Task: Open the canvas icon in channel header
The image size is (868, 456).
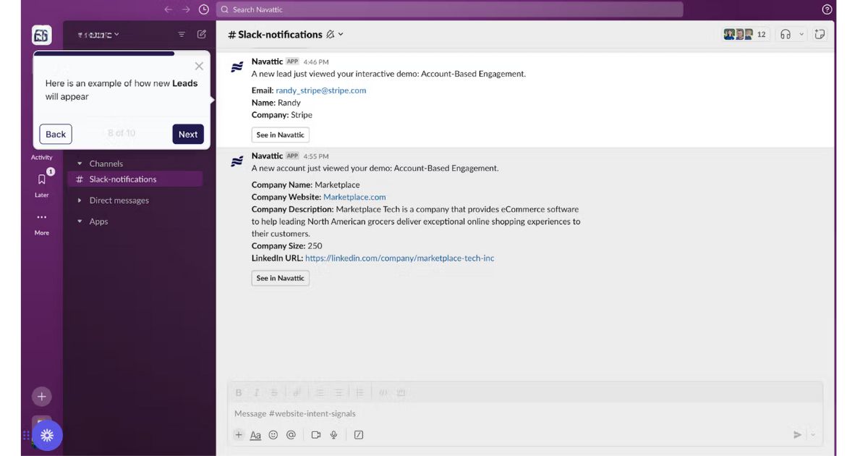Action: point(820,34)
